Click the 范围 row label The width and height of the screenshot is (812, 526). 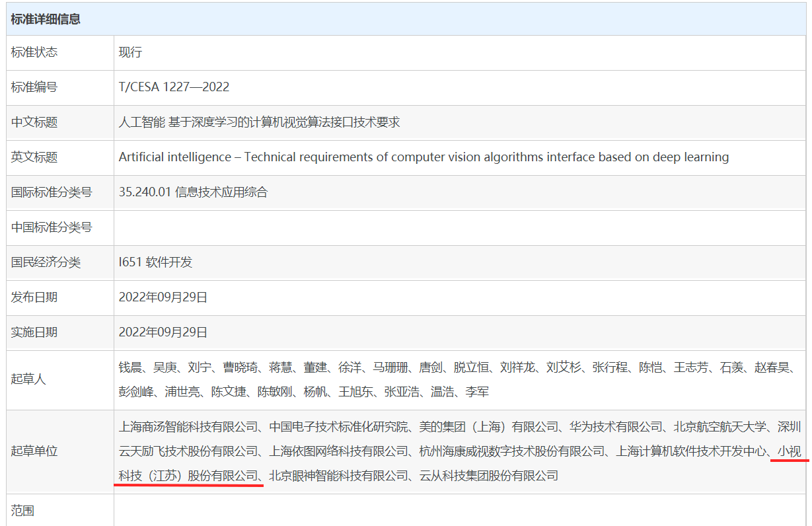22,510
